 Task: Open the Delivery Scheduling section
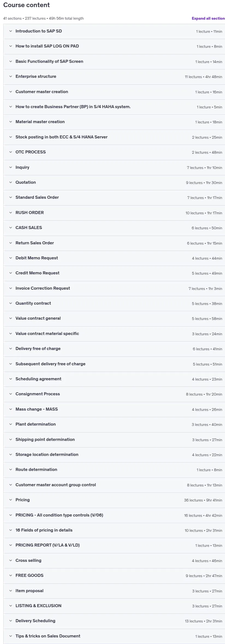[114, 621]
